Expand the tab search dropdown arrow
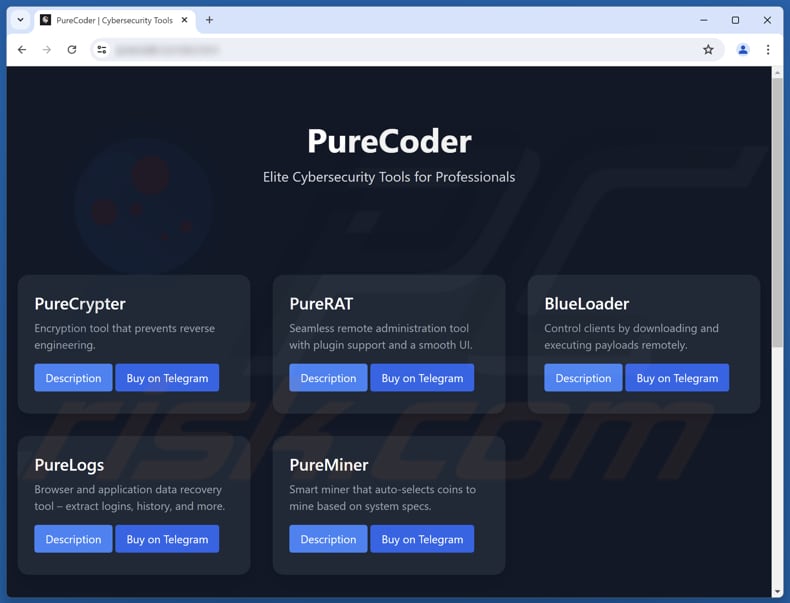 tap(20, 20)
